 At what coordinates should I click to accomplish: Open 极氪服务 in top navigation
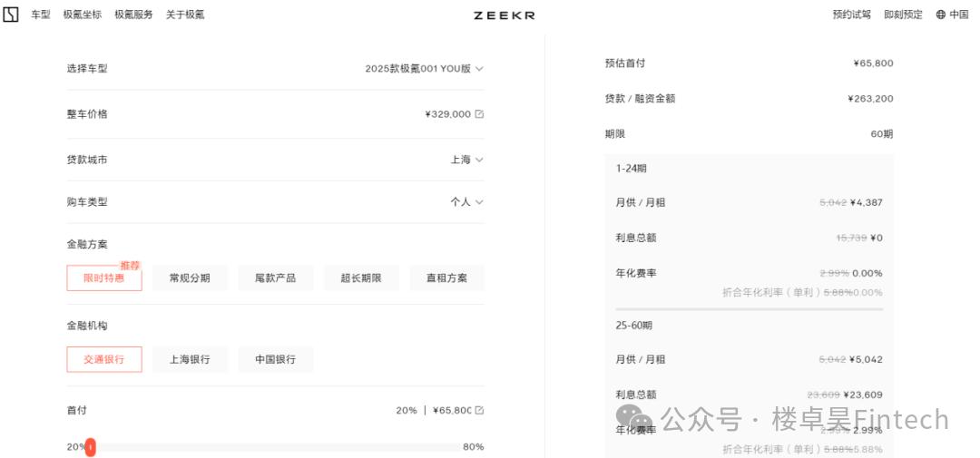click(x=133, y=15)
